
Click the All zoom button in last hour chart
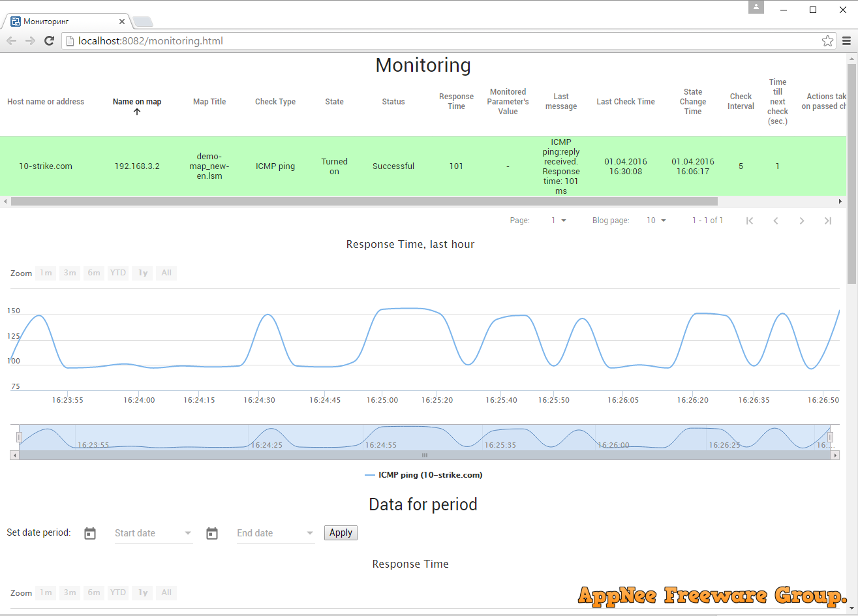pos(166,273)
